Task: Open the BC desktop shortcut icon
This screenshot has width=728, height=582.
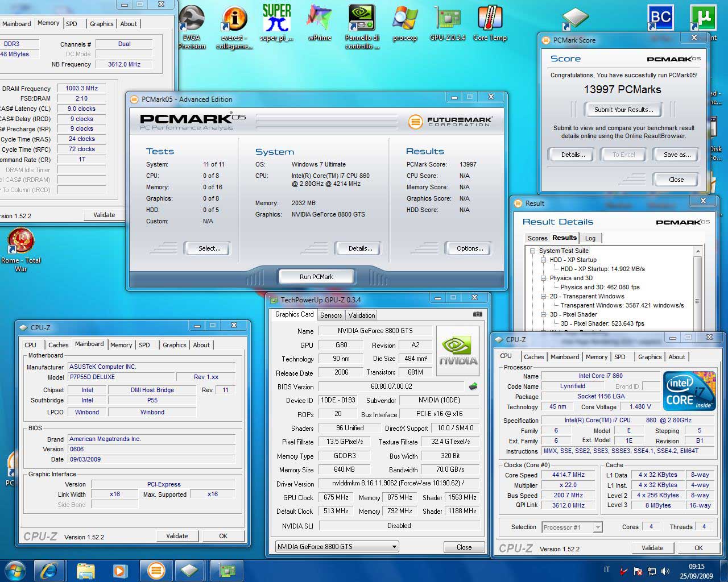Action: pyautogui.click(x=660, y=18)
